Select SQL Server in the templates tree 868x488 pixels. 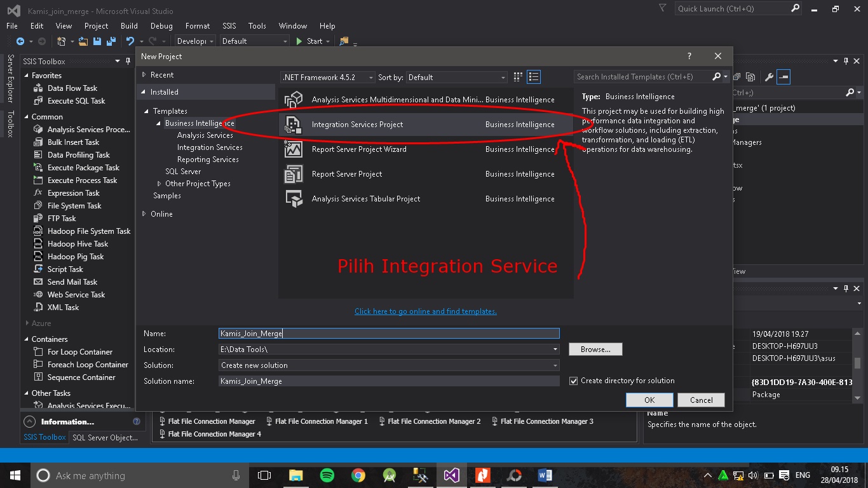click(183, 172)
